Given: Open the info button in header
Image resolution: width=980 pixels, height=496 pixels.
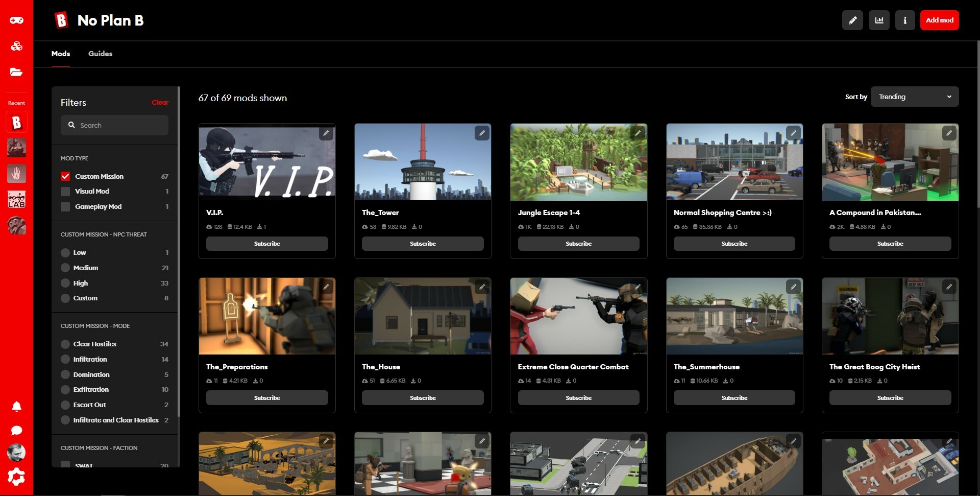Looking at the screenshot, I should pos(905,20).
